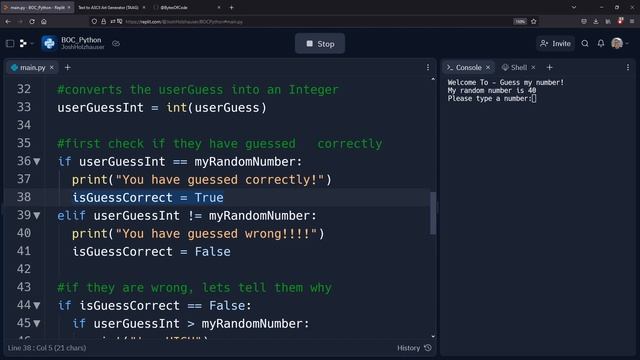Close the main.py tab
The width and height of the screenshot is (640, 360).
click(52, 67)
